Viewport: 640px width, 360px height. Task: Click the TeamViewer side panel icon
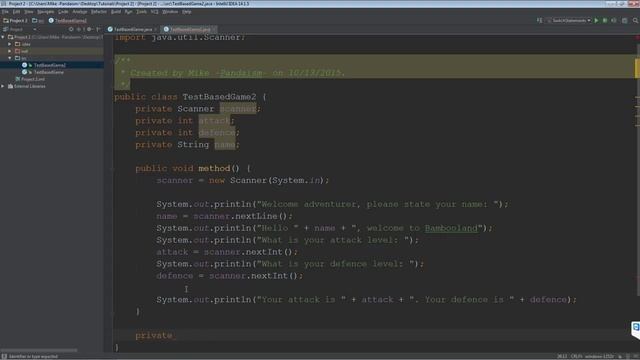[636, 327]
